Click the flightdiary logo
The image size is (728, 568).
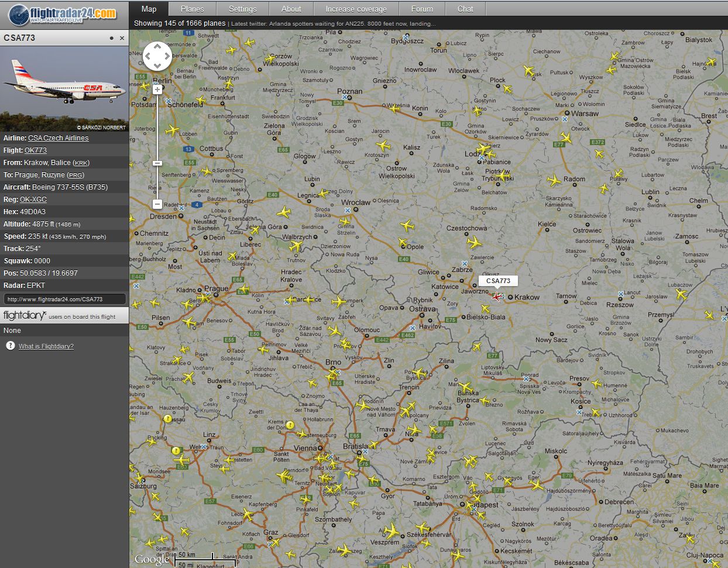point(25,316)
